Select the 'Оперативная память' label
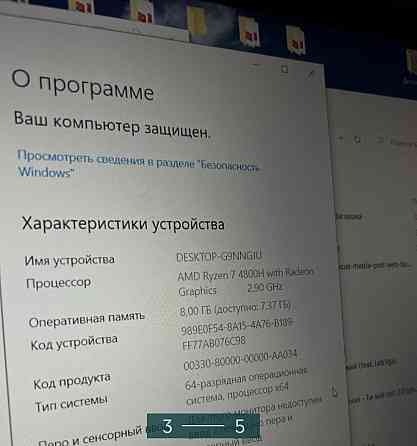The height and width of the screenshot is (446, 417). click(87, 319)
